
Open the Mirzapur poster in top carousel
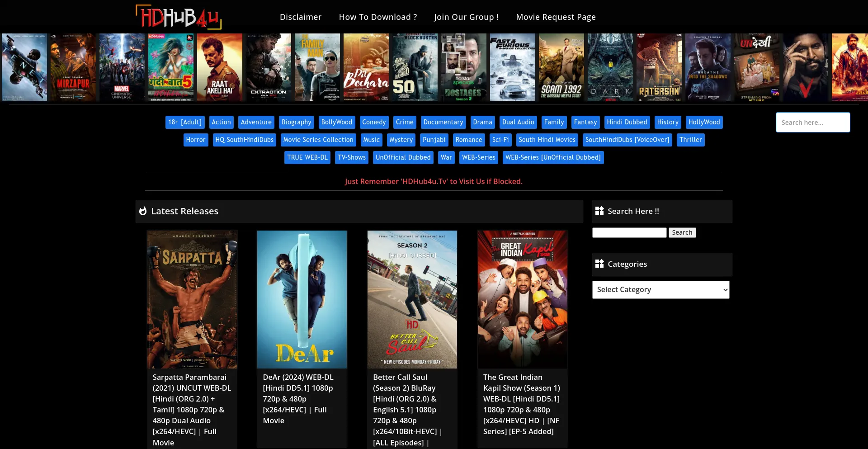click(73, 67)
